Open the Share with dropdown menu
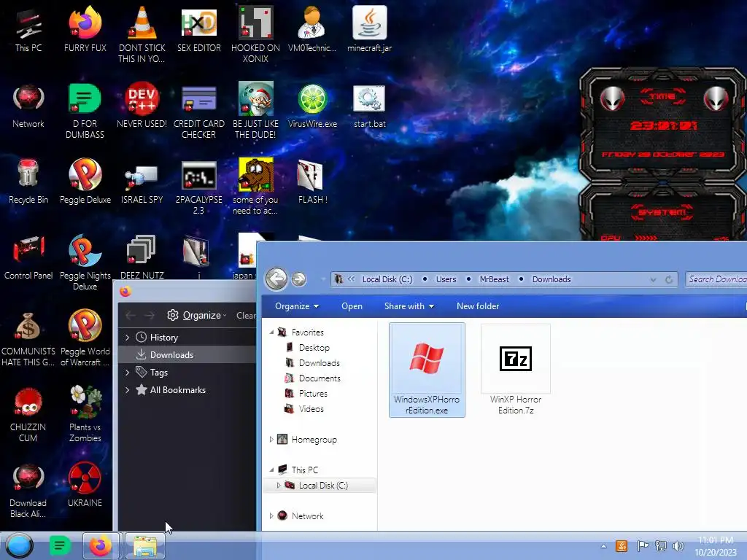The width and height of the screenshot is (747, 560). pyautogui.click(x=409, y=306)
